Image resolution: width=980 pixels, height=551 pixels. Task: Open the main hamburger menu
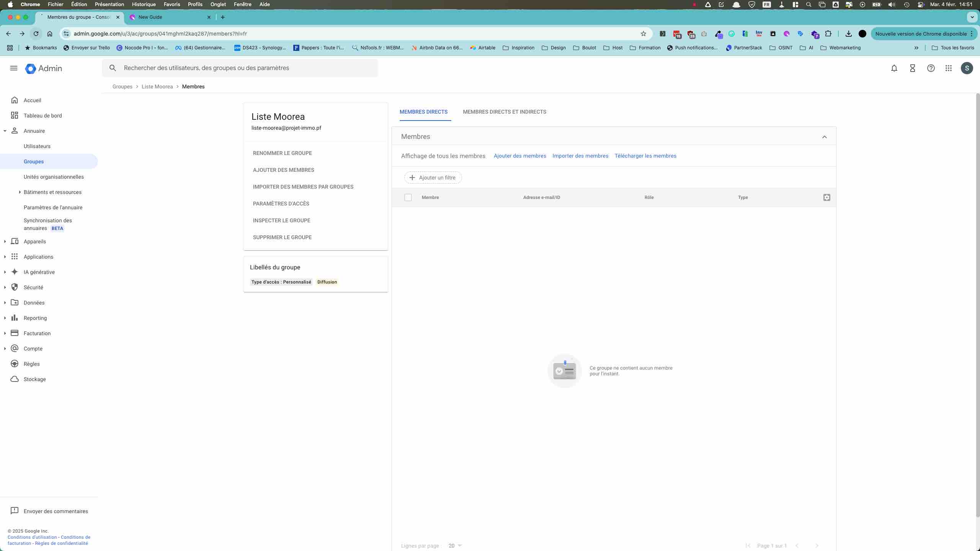coord(14,68)
